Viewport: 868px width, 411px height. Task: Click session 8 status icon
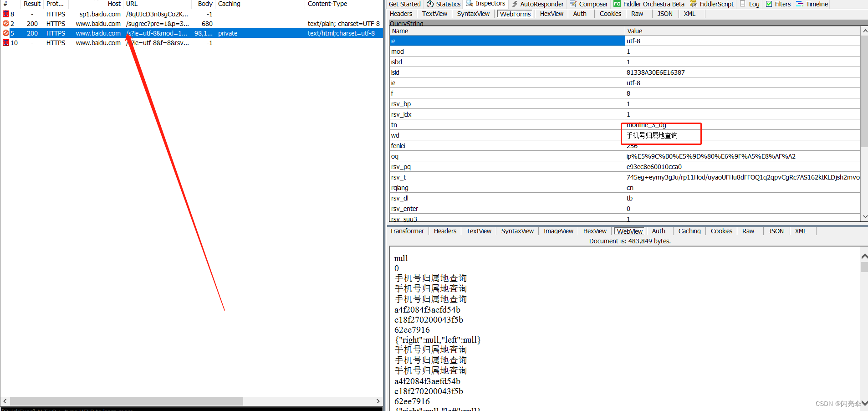point(6,14)
